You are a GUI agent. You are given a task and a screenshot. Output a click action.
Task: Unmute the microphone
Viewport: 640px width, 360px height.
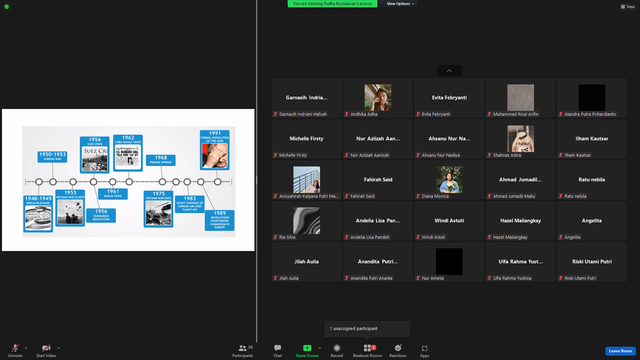point(15,350)
